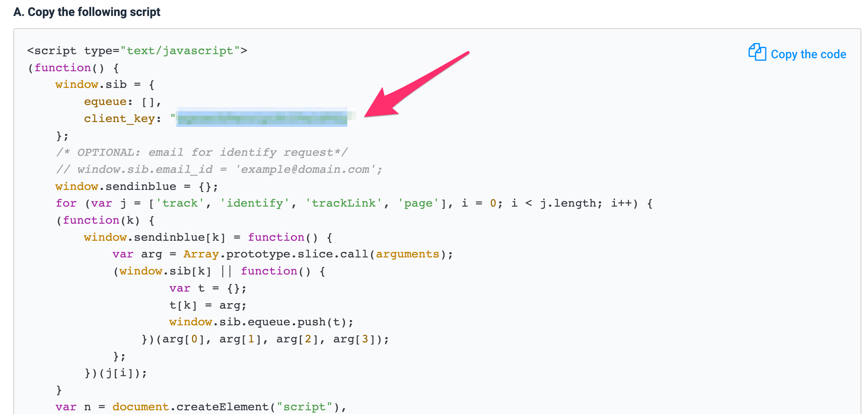Click the copy clipboard icon

point(757,52)
